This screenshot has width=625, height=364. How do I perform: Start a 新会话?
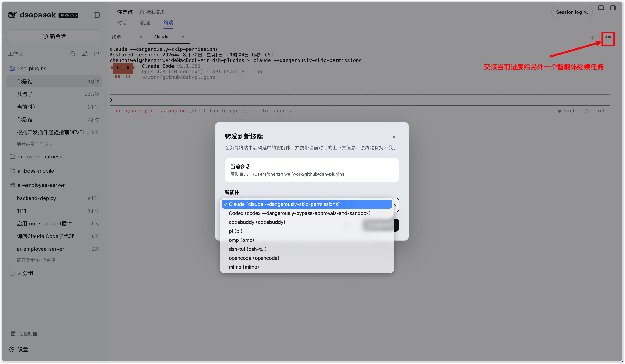tap(54, 36)
